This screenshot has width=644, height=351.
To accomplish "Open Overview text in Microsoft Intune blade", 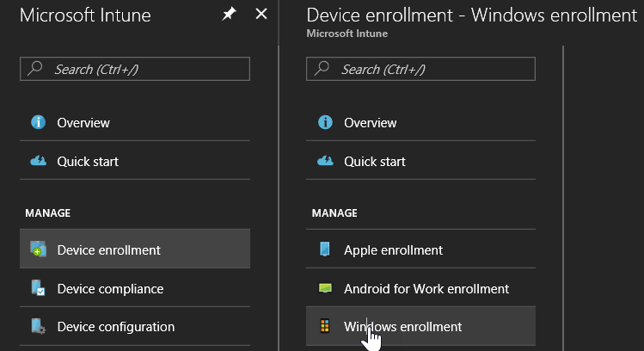I will [x=83, y=123].
